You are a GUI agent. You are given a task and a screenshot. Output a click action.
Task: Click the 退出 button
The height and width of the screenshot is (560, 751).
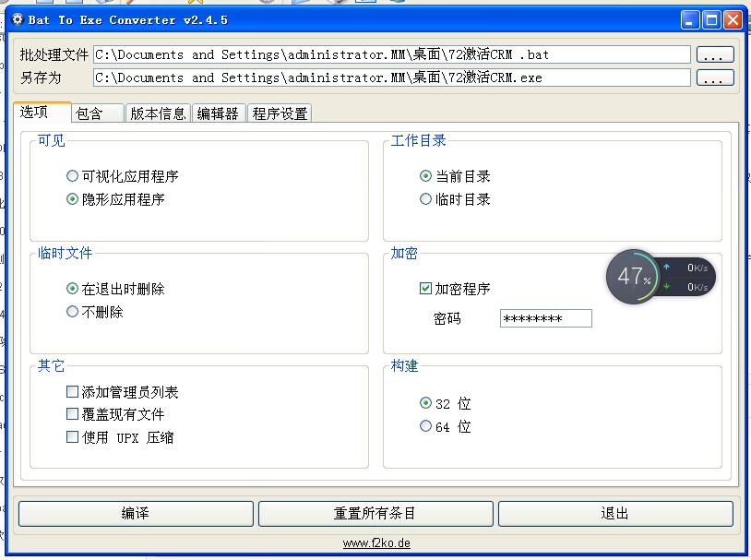click(x=615, y=514)
